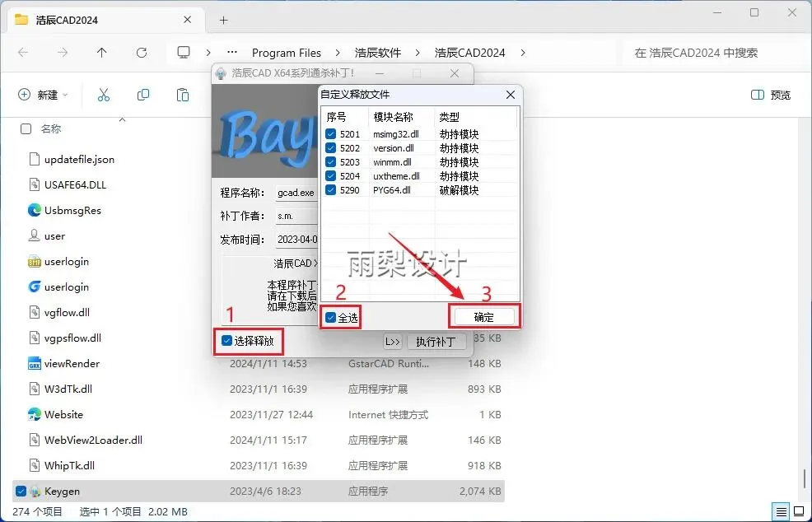Uncheck module 5204 uxtheme.dll
Image resolution: width=812 pixels, height=522 pixels.
(x=330, y=176)
